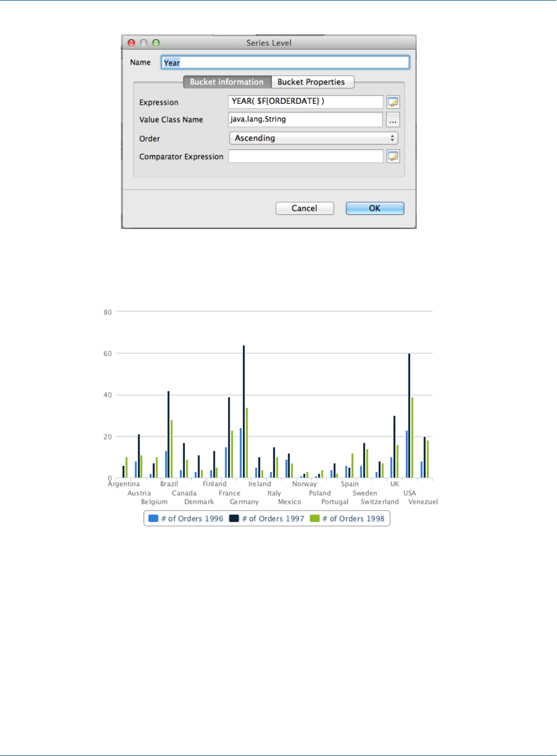Click the dark # of Orders 1997 legend swatch

coord(234,518)
